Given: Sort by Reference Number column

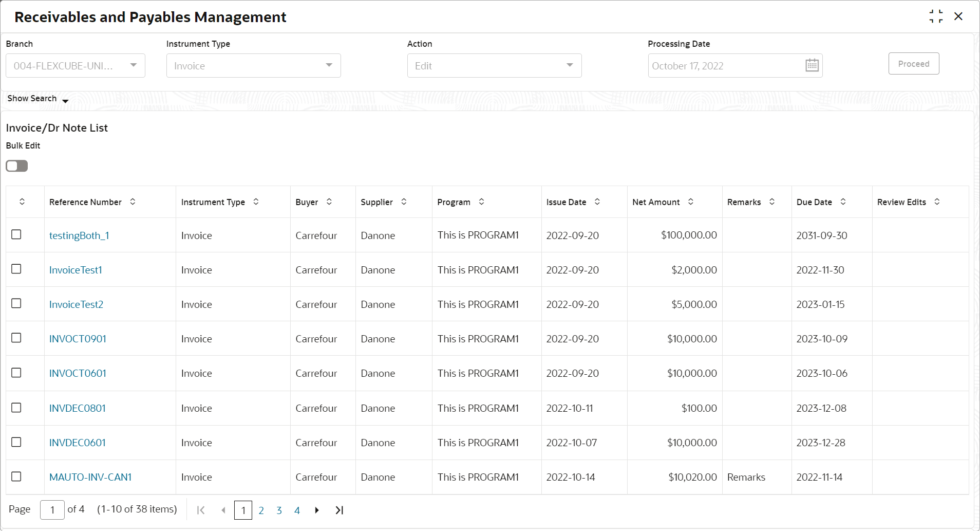Looking at the screenshot, I should 133,202.
